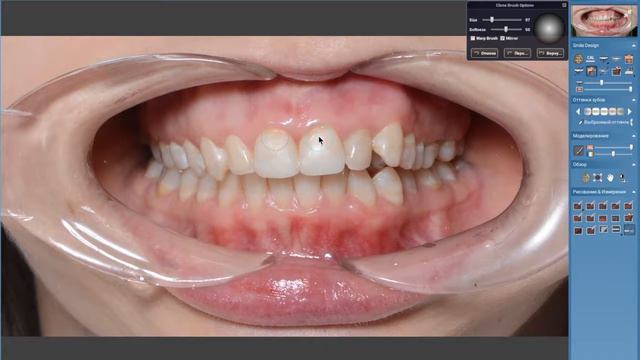The width and height of the screenshot is (640, 360).
Task: Select the face portrait icon in Smile Design
Action: pos(579,59)
